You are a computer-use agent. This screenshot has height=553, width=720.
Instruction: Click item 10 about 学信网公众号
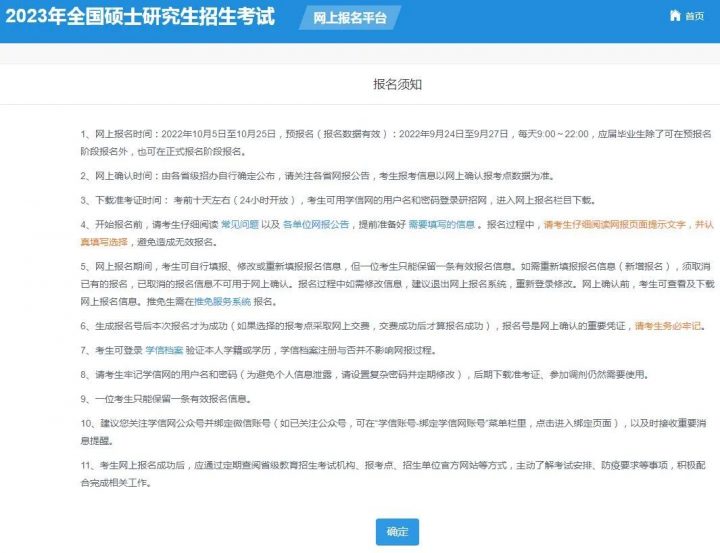(394, 432)
